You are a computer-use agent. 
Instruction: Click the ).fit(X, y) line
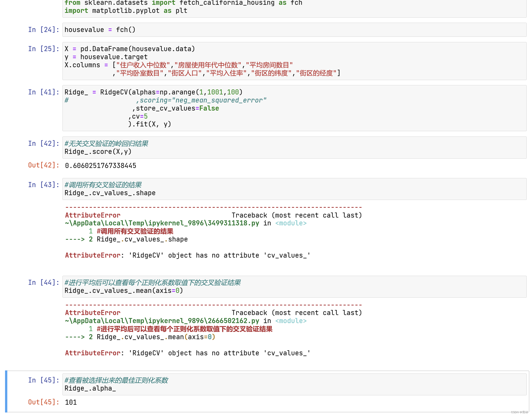(x=150, y=124)
